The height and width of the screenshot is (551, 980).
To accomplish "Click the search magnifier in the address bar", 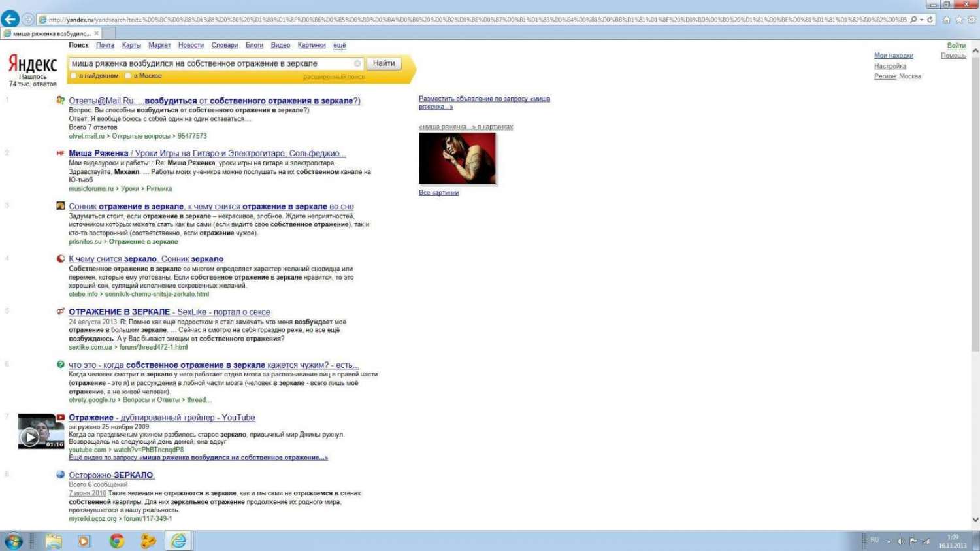I will (913, 20).
